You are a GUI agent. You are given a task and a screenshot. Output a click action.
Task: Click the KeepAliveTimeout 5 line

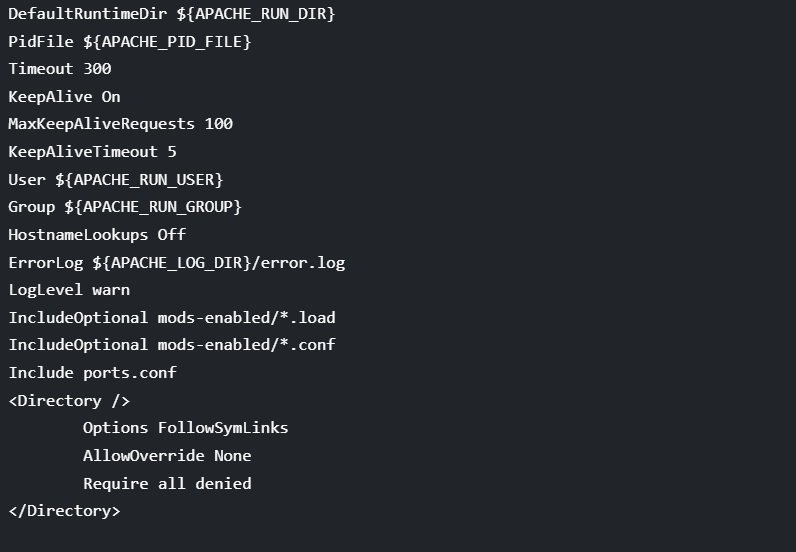pos(92,151)
